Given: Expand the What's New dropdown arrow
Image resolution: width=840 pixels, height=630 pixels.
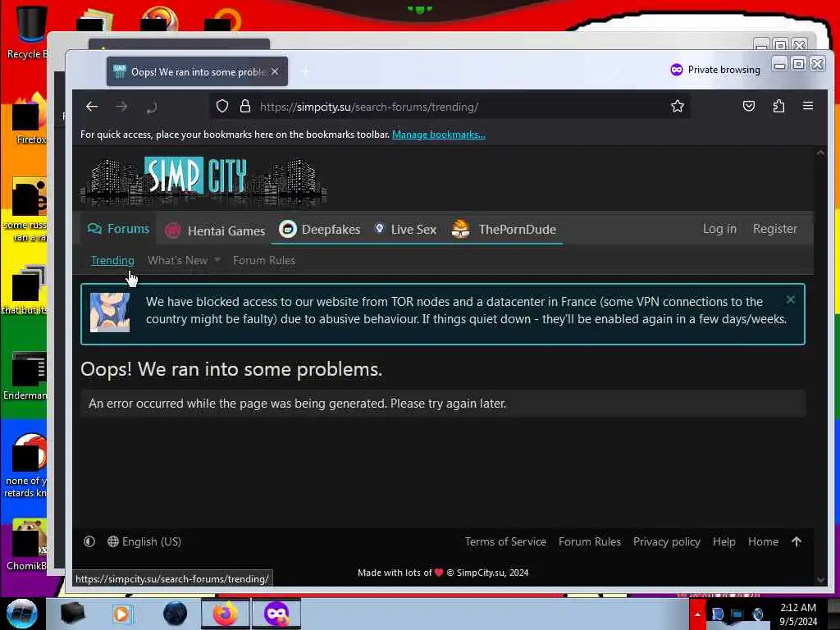Looking at the screenshot, I should [x=217, y=260].
